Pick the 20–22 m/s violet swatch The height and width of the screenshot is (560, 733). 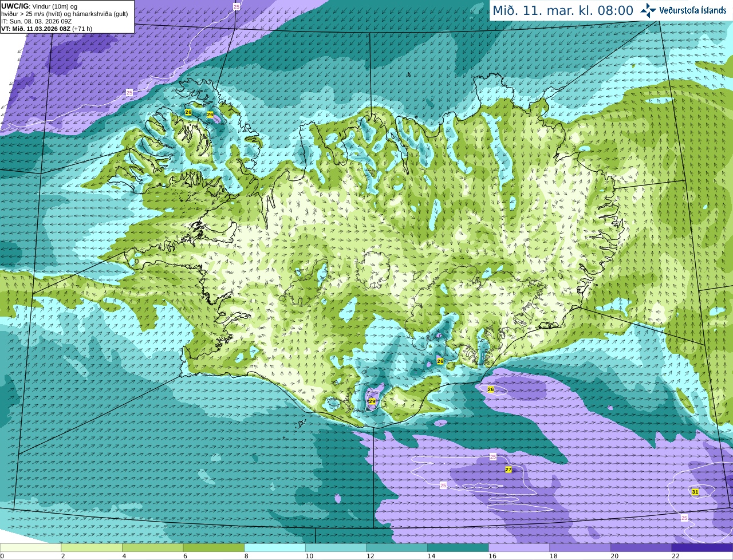coord(641,547)
